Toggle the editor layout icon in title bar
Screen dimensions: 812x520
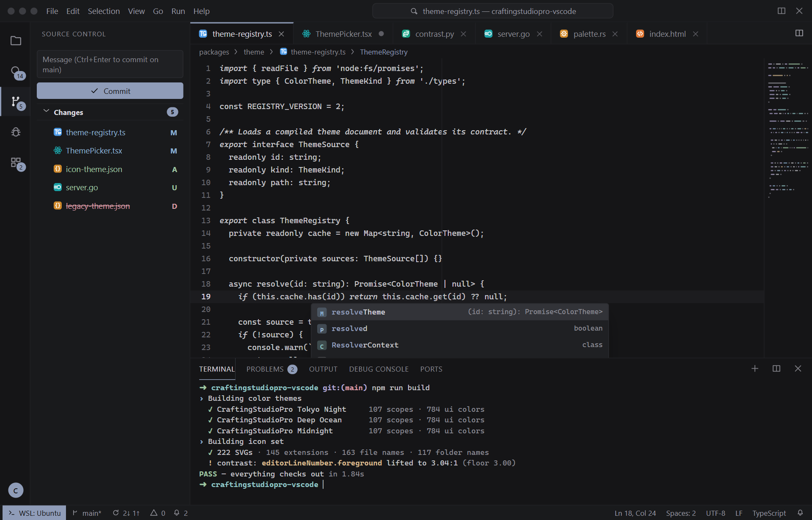(782, 11)
